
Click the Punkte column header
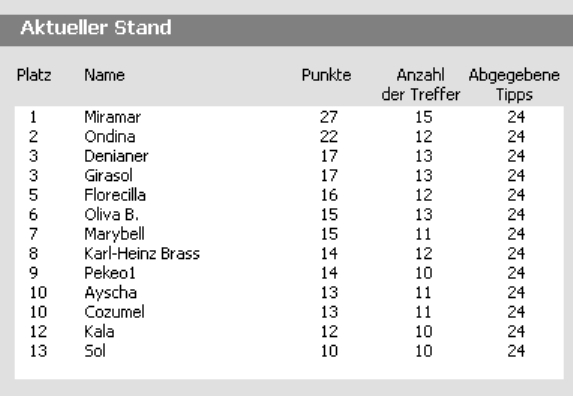pyautogui.click(x=326, y=75)
